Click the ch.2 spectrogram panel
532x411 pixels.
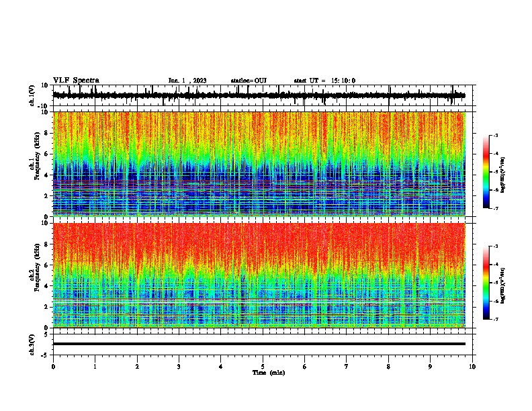(x=263, y=275)
